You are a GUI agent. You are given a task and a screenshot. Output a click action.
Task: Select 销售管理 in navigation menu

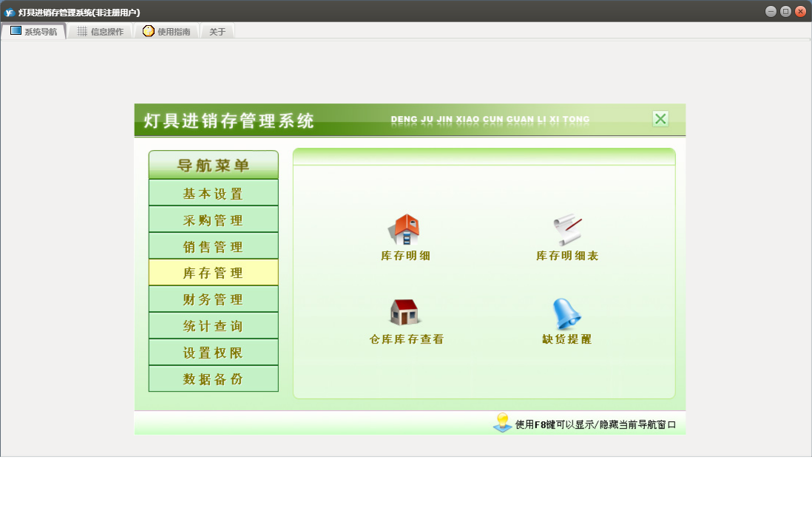click(x=214, y=246)
